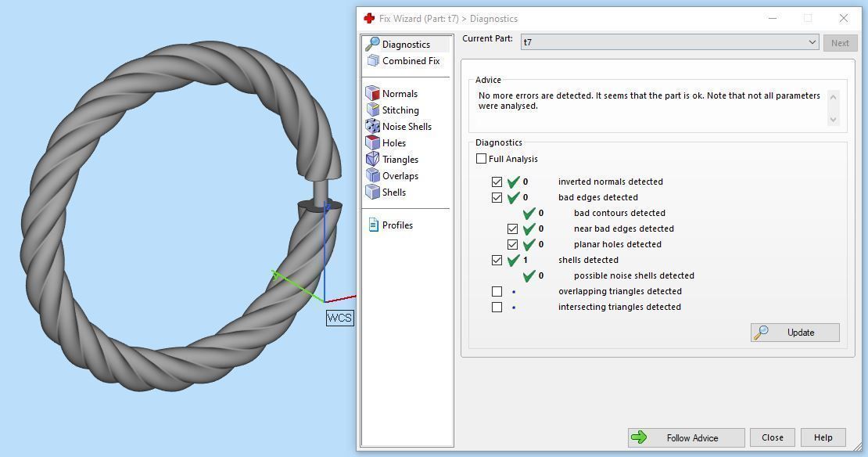This screenshot has width=868, height=457.
Task: Go to Normals page label
Action: coord(400,94)
